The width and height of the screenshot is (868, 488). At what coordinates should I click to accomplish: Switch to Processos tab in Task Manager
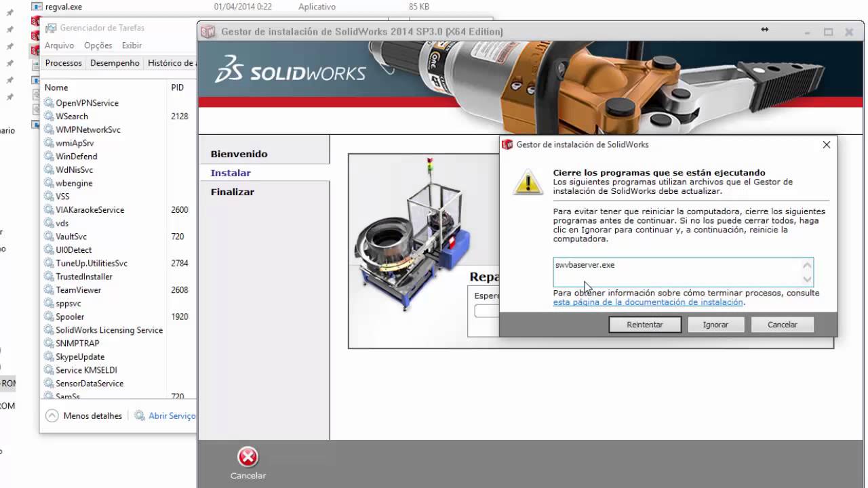coord(63,63)
